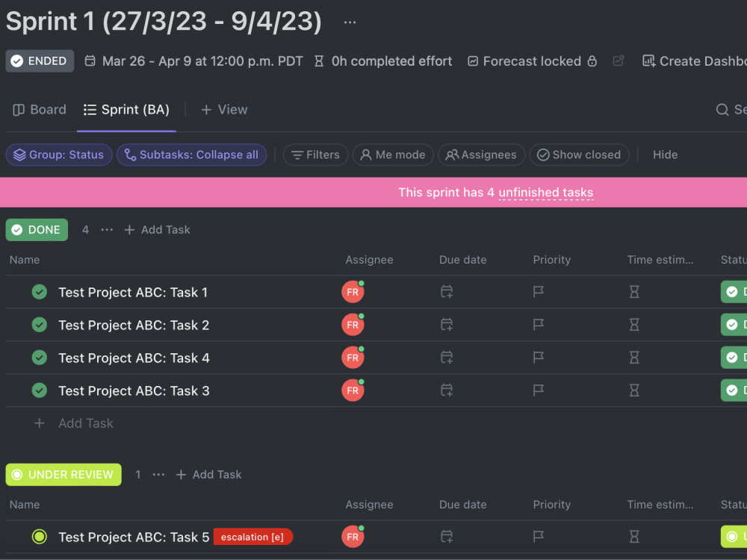
Task: Collapse the DONE status group
Action: (37, 229)
